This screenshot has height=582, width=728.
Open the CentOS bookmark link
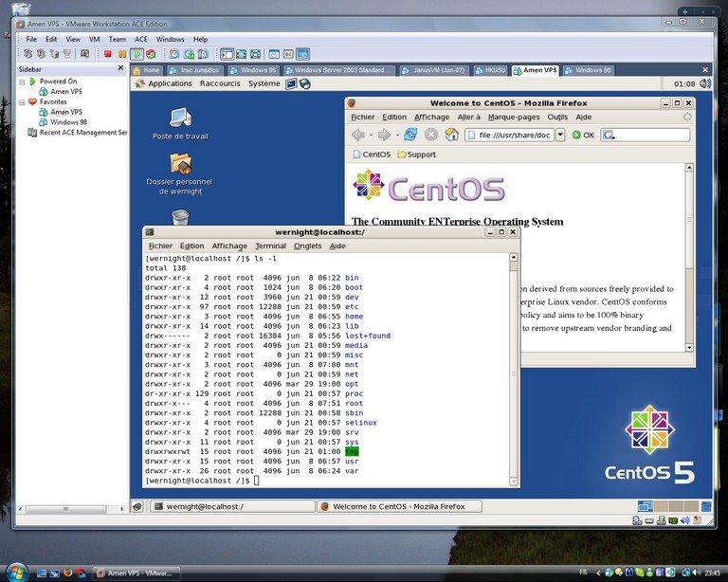371,155
